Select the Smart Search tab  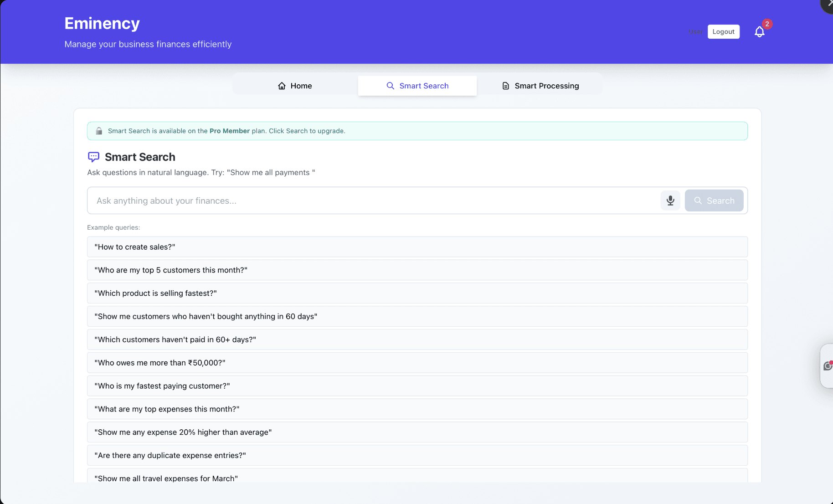click(x=417, y=86)
